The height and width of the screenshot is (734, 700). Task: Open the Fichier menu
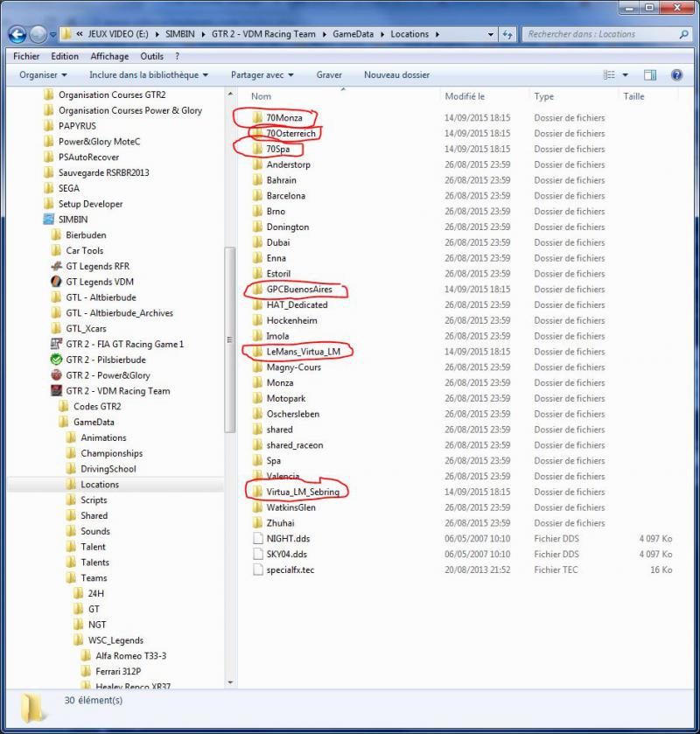click(26, 56)
